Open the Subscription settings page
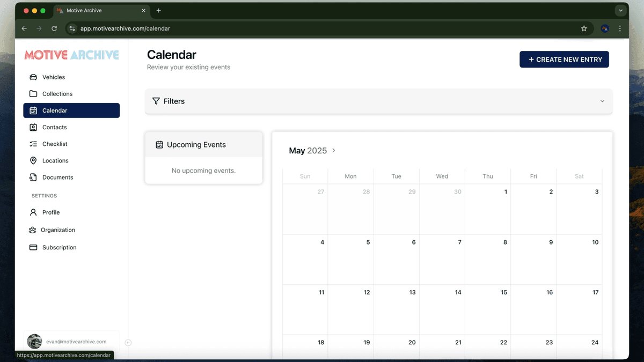 click(x=71, y=247)
